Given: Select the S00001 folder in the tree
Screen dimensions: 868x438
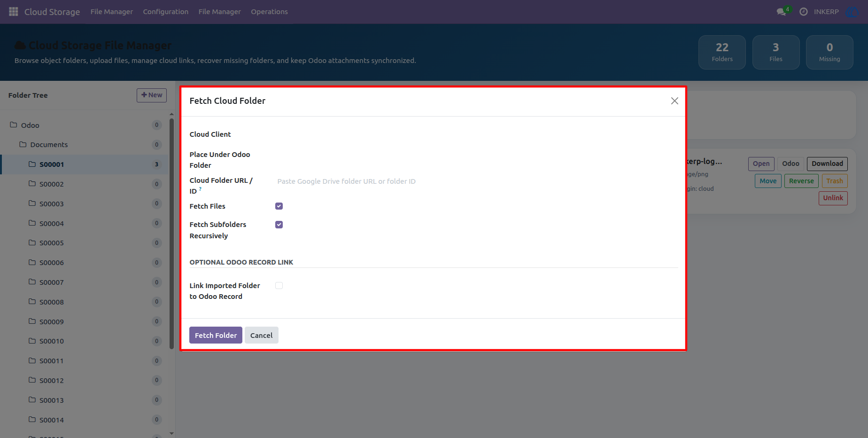Looking at the screenshot, I should pyautogui.click(x=85, y=164).
